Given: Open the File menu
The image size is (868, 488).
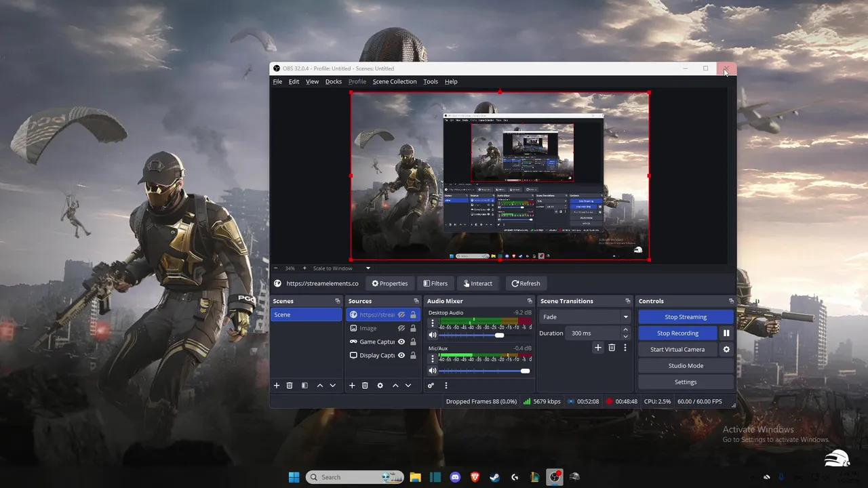Looking at the screenshot, I should coord(277,81).
